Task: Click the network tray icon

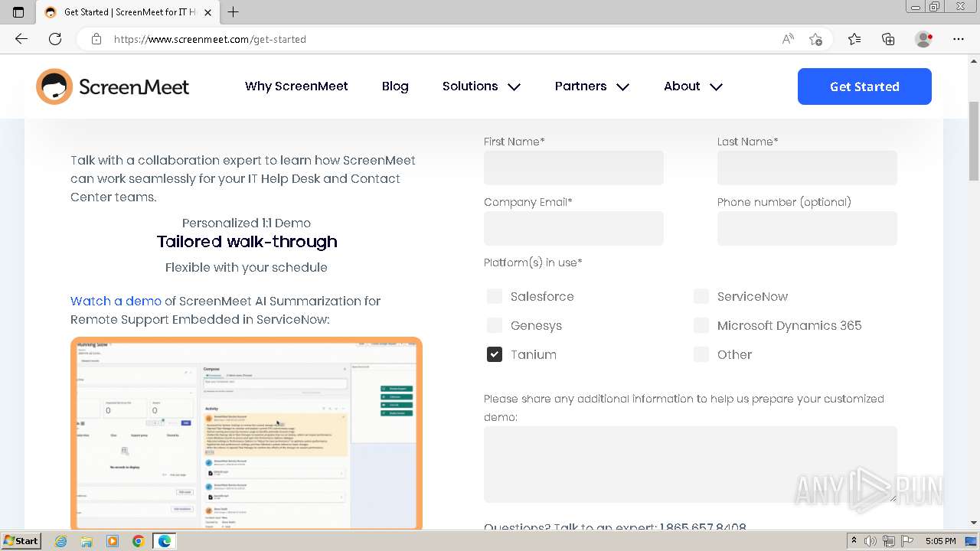Action: click(x=889, y=541)
